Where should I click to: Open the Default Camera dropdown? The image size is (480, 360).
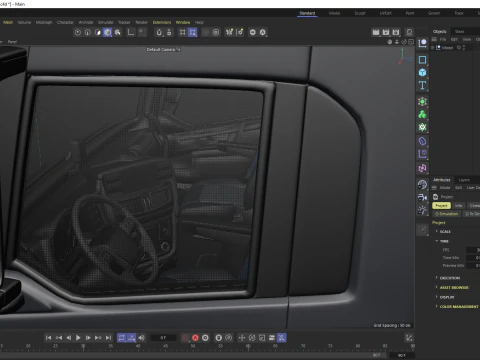point(163,49)
